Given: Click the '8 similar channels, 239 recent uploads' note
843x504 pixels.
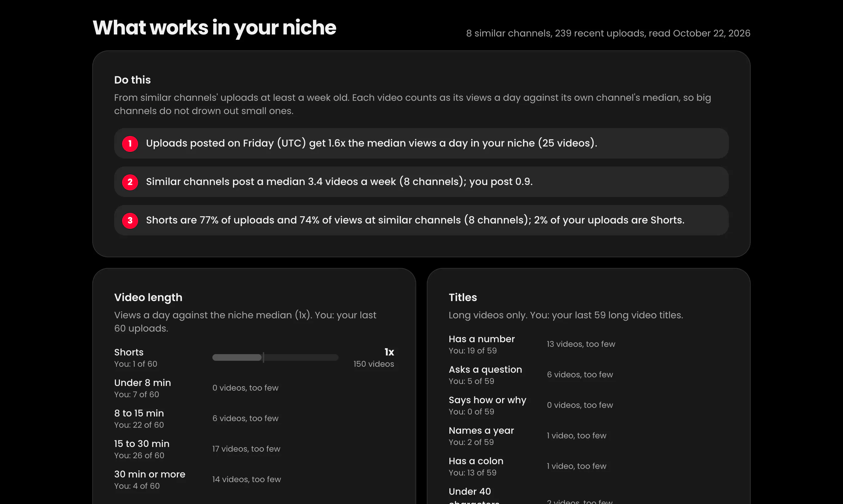Looking at the screenshot, I should [608, 33].
